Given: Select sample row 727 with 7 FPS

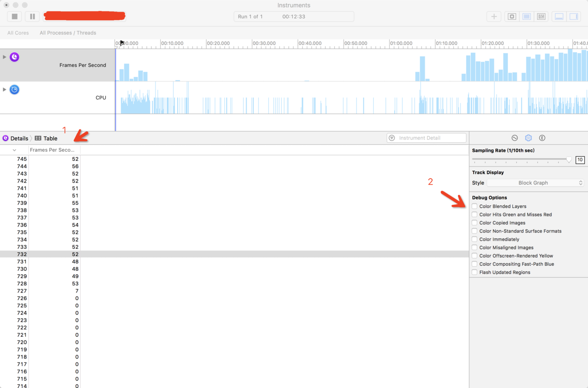Looking at the screenshot, I should click(234, 291).
